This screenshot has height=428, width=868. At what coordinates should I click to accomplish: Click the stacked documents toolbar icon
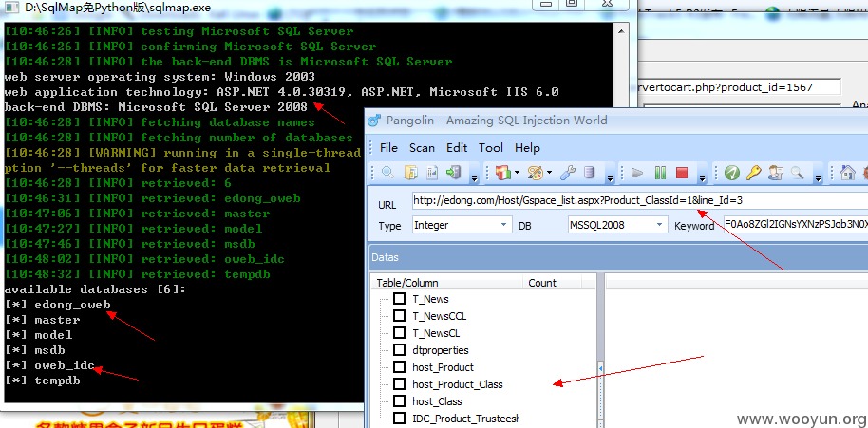pyautogui.click(x=411, y=173)
